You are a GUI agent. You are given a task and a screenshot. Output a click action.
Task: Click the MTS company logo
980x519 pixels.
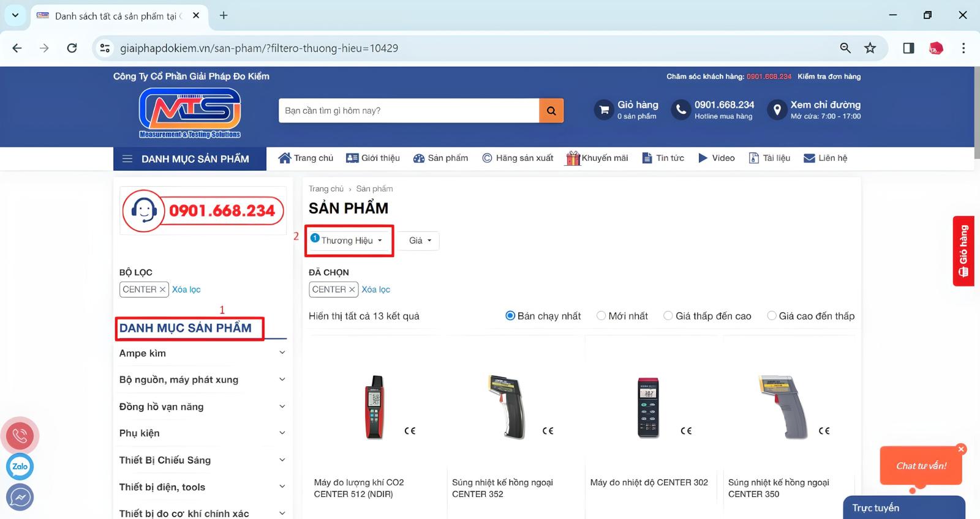[x=190, y=113]
